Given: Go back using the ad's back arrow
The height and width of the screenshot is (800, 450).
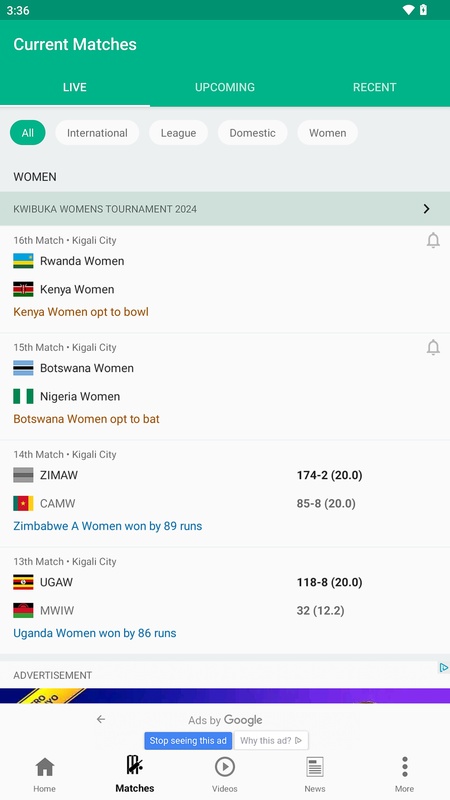Looking at the screenshot, I should pos(101,719).
